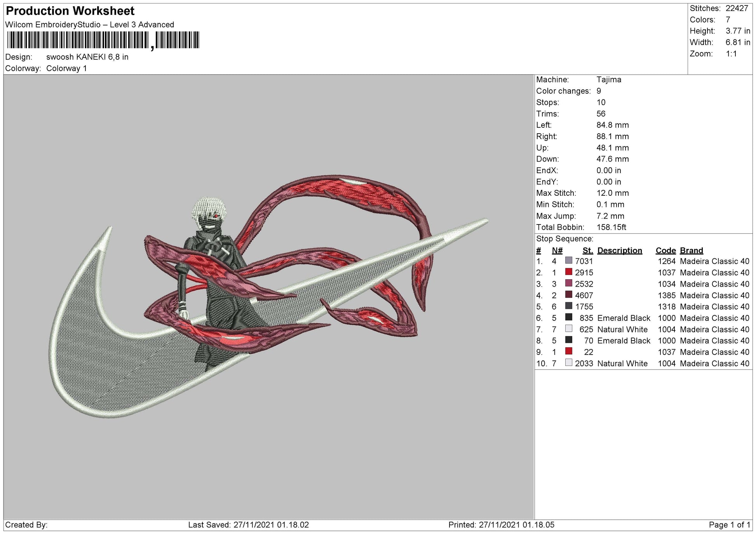Click the N# column header
Viewport: 756px width, 534px height.
pyautogui.click(x=557, y=250)
